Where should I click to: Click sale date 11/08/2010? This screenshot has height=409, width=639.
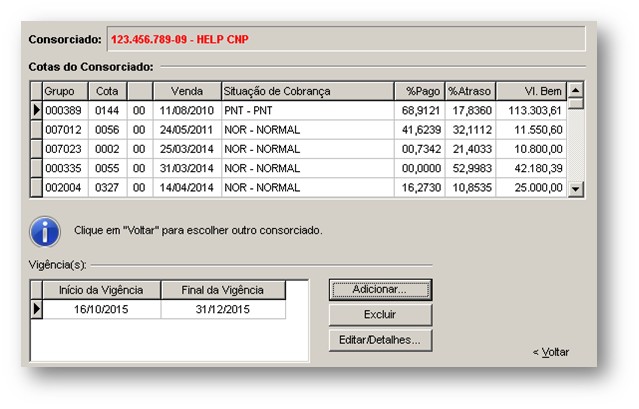tap(187, 110)
